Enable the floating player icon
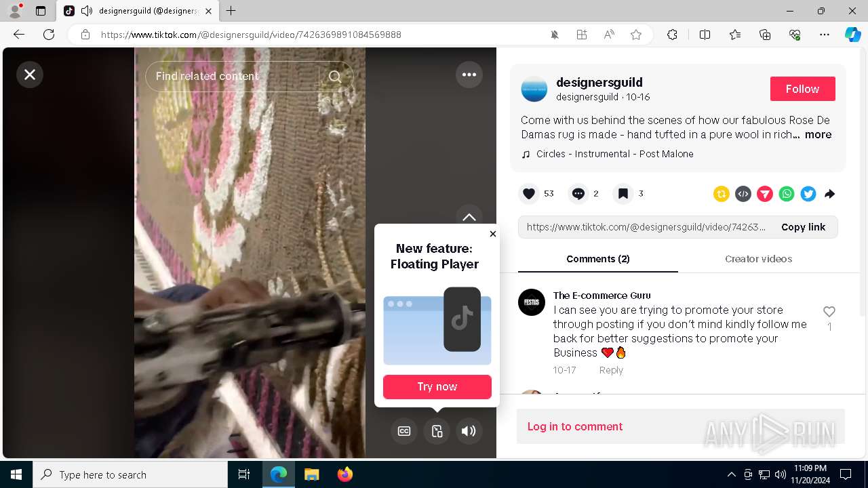The height and width of the screenshot is (488, 868). 437,431
